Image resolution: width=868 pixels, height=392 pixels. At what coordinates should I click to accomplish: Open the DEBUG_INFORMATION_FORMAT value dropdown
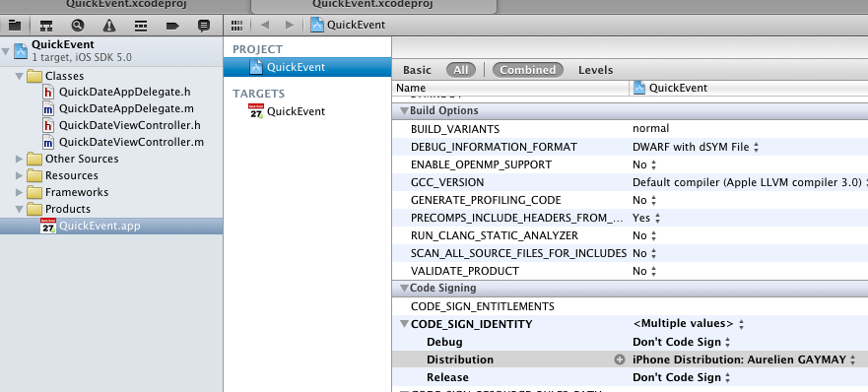click(x=696, y=147)
